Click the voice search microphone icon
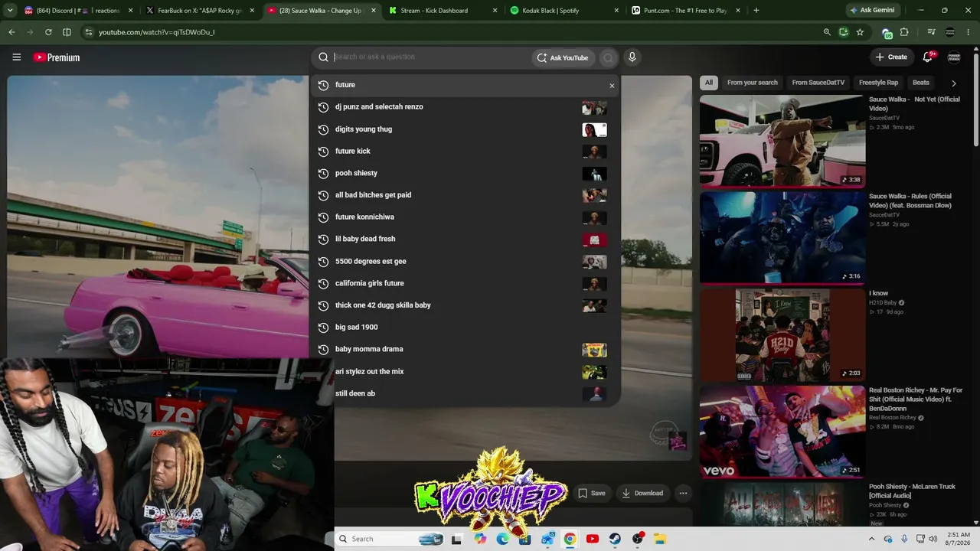 click(x=632, y=57)
